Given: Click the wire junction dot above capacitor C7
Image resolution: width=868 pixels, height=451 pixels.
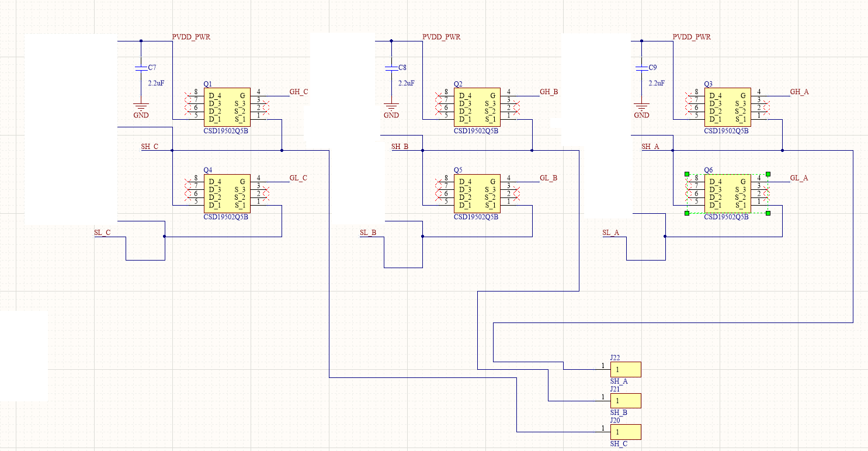Looking at the screenshot, I should (141, 41).
